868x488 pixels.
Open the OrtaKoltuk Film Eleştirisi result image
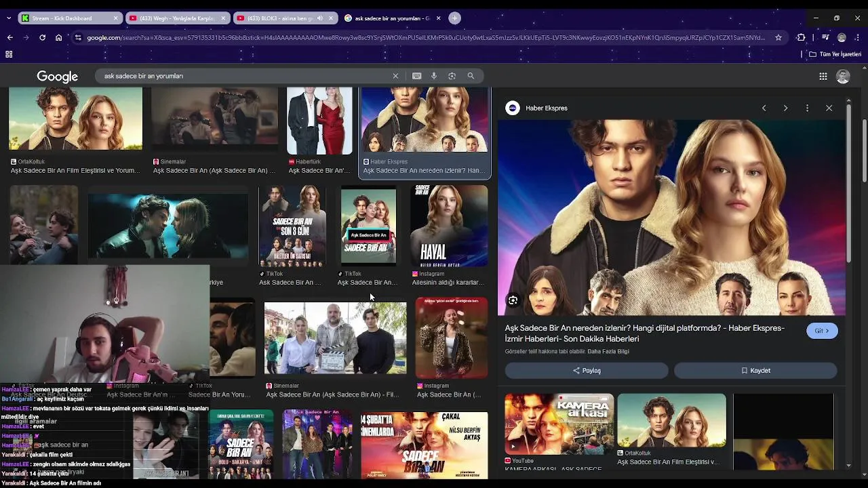pos(75,118)
